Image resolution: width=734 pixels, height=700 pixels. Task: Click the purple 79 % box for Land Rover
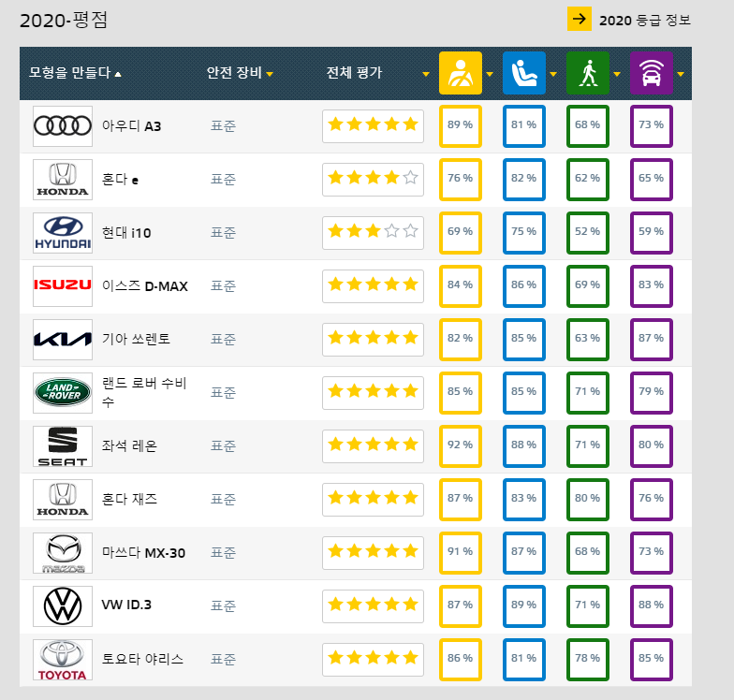[652, 393]
